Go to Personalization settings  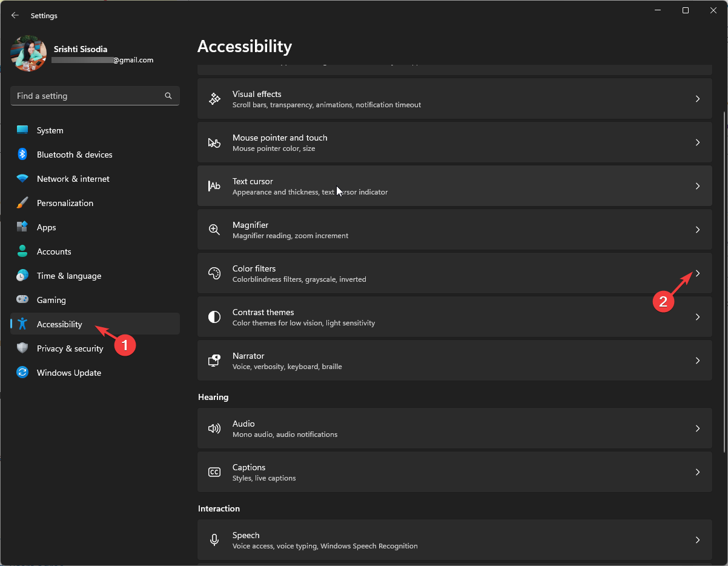tap(65, 203)
